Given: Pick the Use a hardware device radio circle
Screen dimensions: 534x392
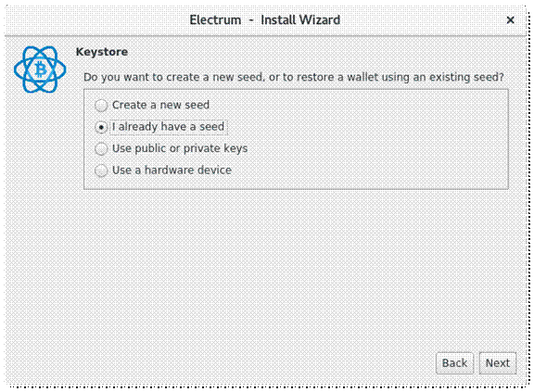Looking at the screenshot, I should tap(101, 171).
